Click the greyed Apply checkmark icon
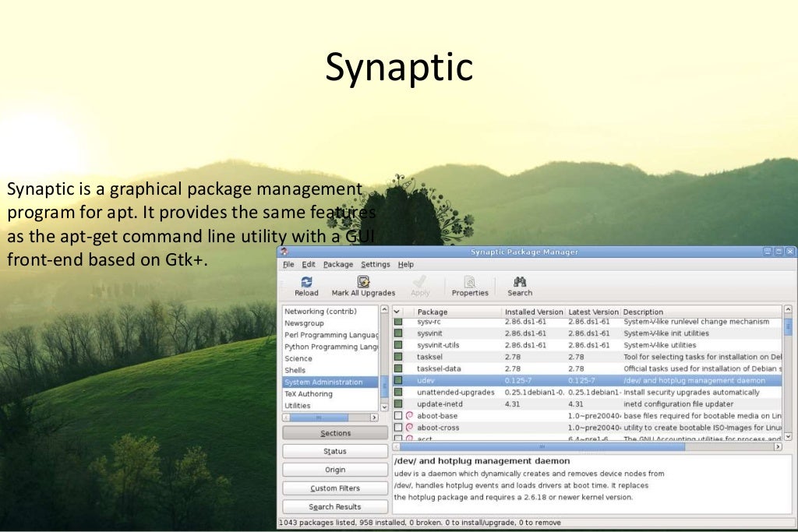The width and height of the screenshot is (798, 532). [x=420, y=282]
